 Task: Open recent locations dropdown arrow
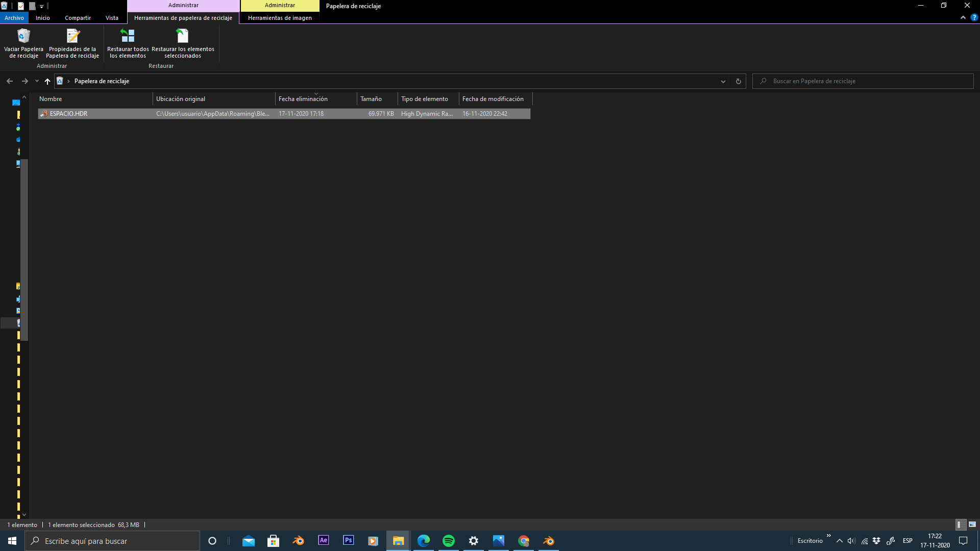click(x=37, y=81)
